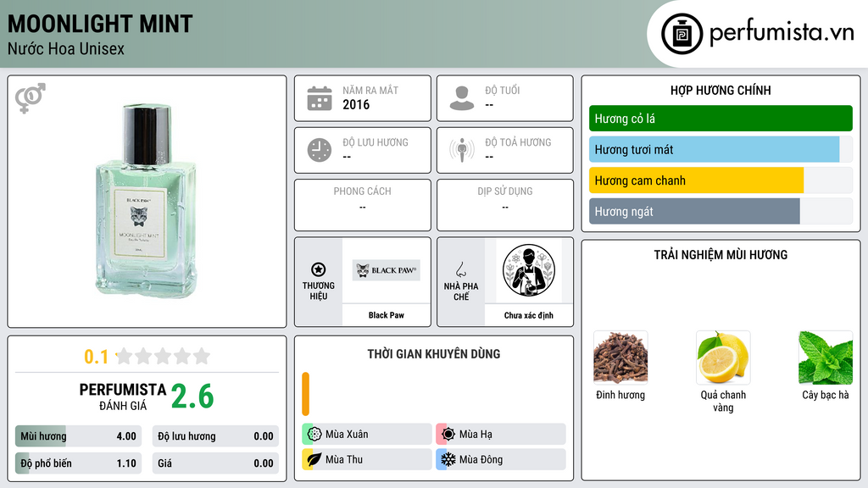868x488 pixels.
Task: Click the Mùa Hạ sun icon
Action: pos(448,435)
